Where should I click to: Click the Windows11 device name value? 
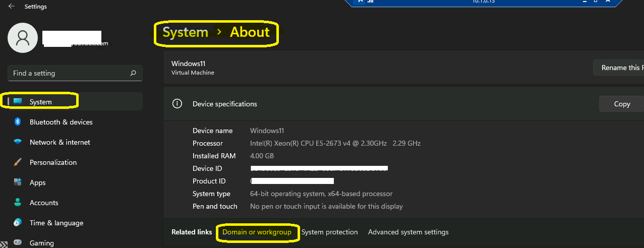coord(267,131)
